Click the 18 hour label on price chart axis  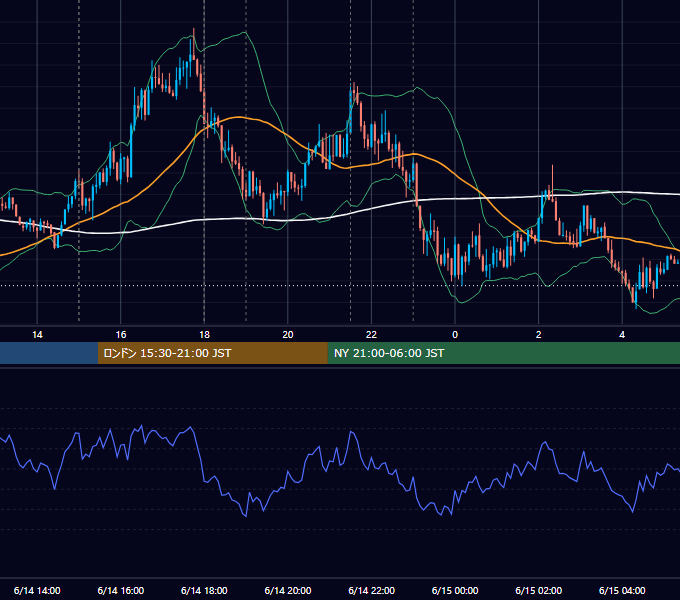(204, 335)
